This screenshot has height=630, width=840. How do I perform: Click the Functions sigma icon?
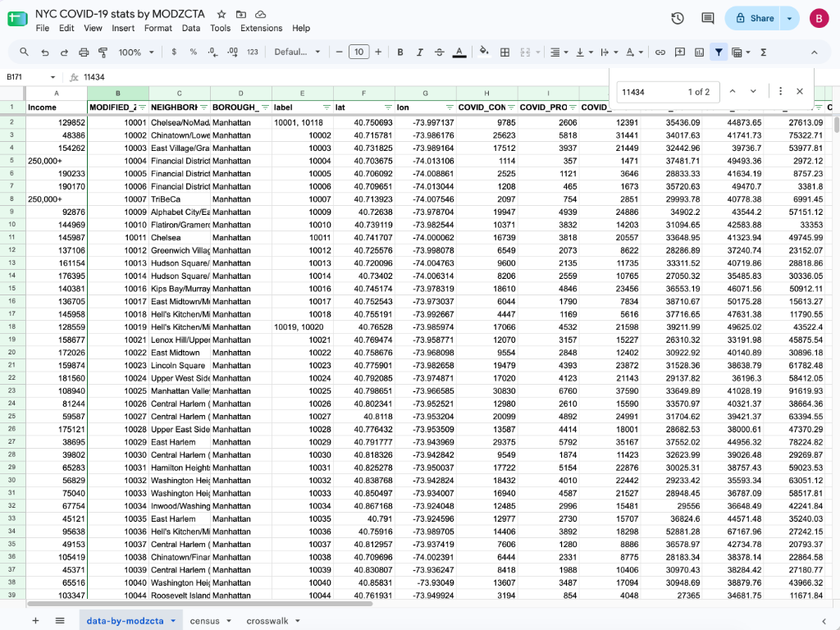click(x=764, y=52)
